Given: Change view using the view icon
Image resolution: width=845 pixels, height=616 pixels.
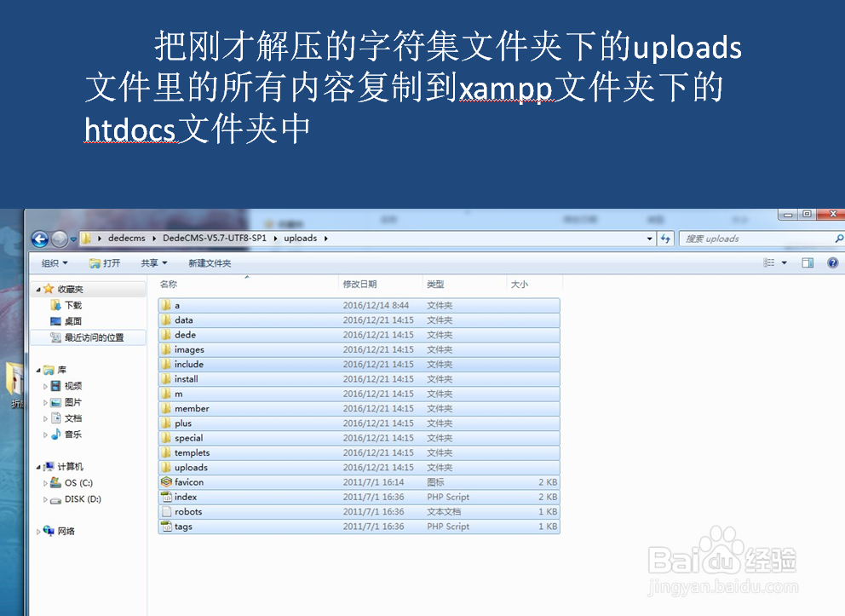Looking at the screenshot, I should [x=769, y=262].
